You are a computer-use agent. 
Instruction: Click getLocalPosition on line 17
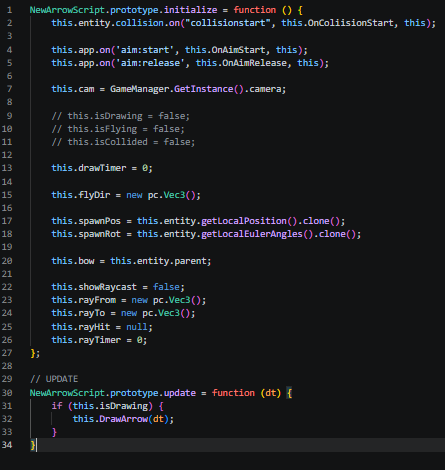tap(244, 221)
